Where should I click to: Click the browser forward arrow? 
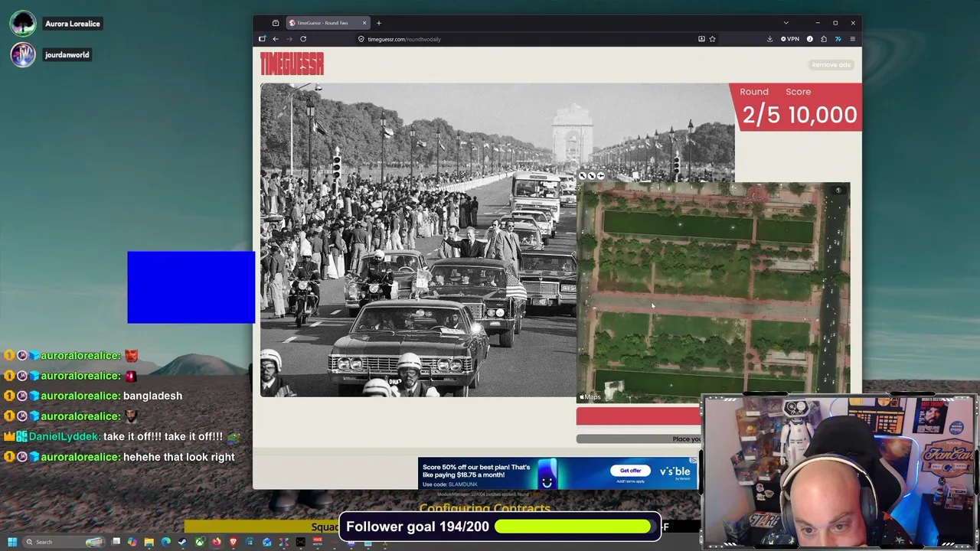pyautogui.click(x=289, y=39)
